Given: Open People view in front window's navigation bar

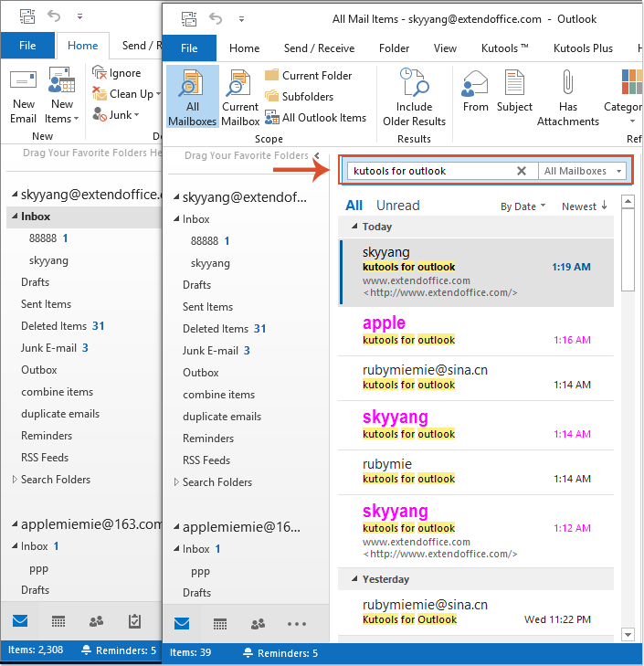Looking at the screenshot, I should click(x=258, y=624).
